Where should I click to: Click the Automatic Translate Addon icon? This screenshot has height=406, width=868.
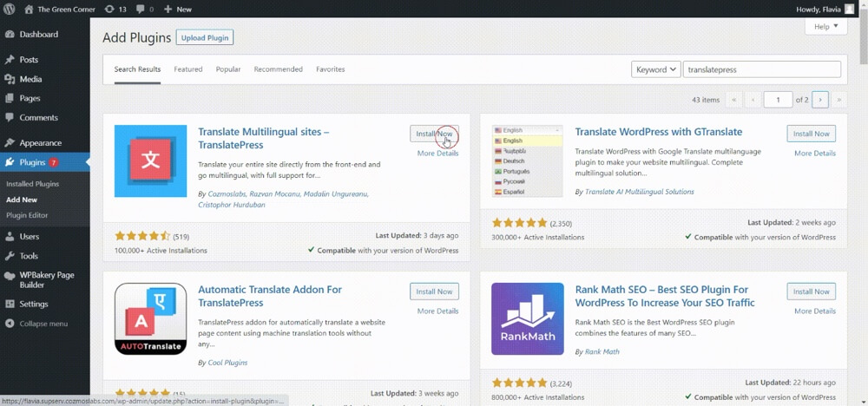click(150, 318)
